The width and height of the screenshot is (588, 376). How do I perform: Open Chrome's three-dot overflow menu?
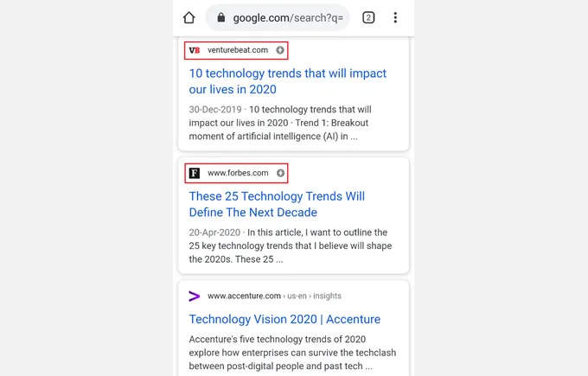pos(395,17)
